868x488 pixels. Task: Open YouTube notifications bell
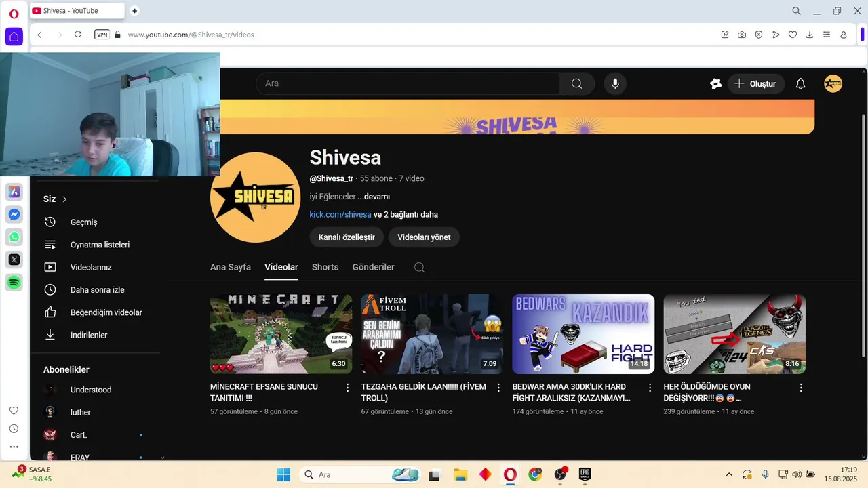tap(800, 83)
